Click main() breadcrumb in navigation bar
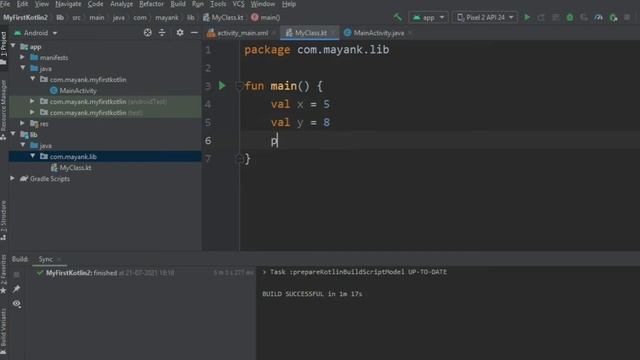The width and height of the screenshot is (640, 360). click(266, 18)
